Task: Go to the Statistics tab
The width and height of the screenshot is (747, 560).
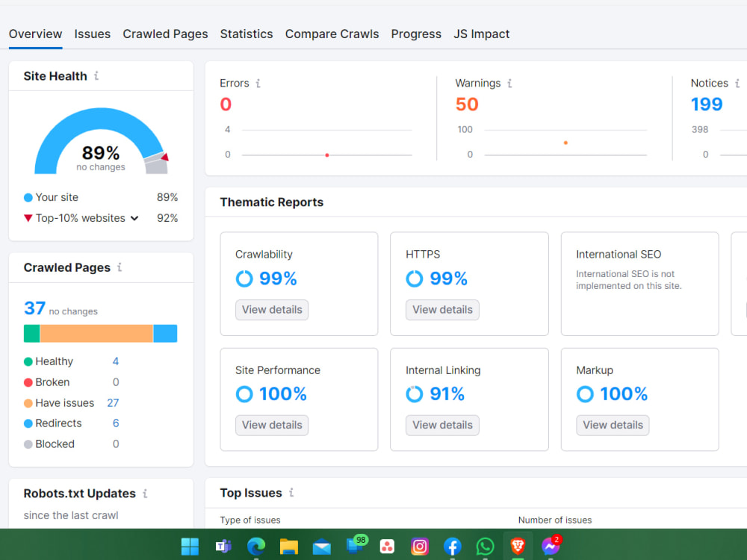Action: 247,34
